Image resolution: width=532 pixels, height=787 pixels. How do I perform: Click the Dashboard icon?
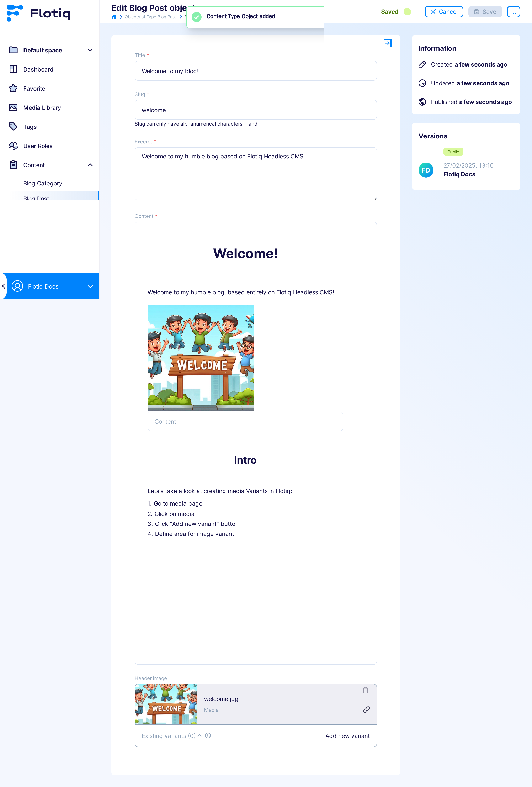point(13,69)
